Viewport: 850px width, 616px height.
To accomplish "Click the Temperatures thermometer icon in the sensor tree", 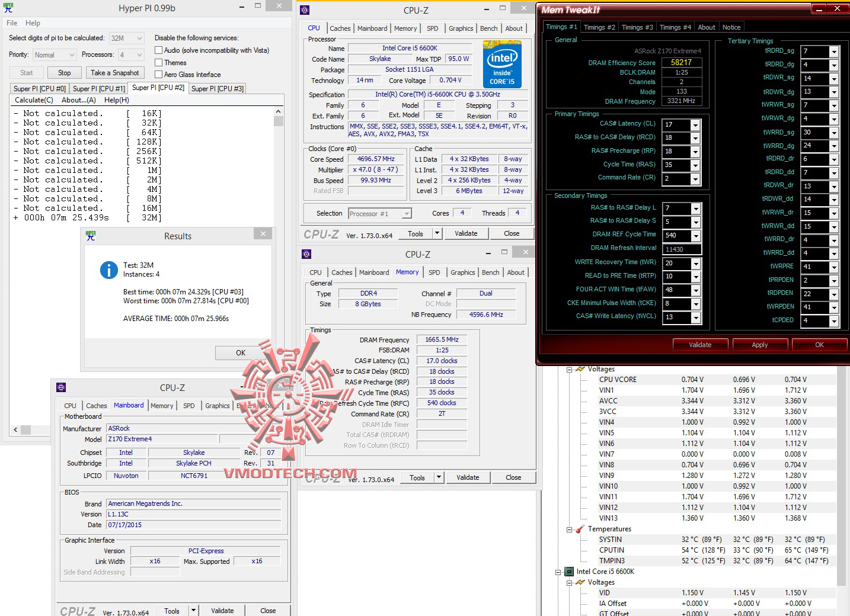I will point(580,529).
